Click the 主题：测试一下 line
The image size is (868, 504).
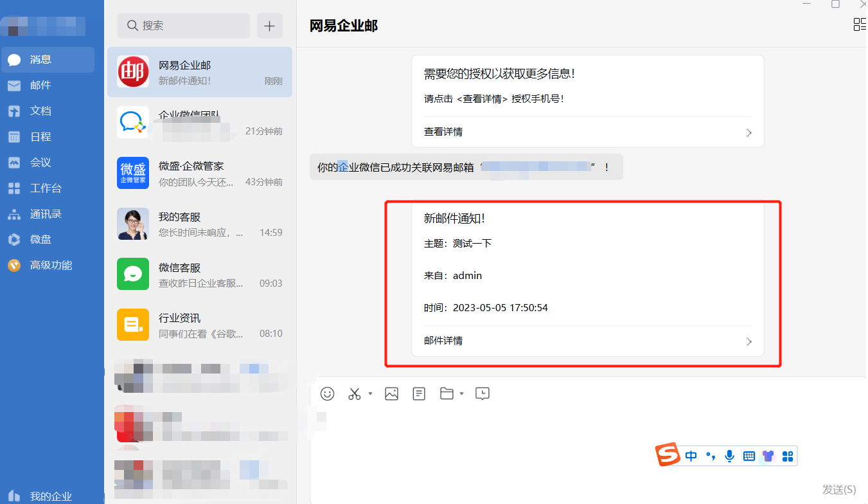(458, 244)
